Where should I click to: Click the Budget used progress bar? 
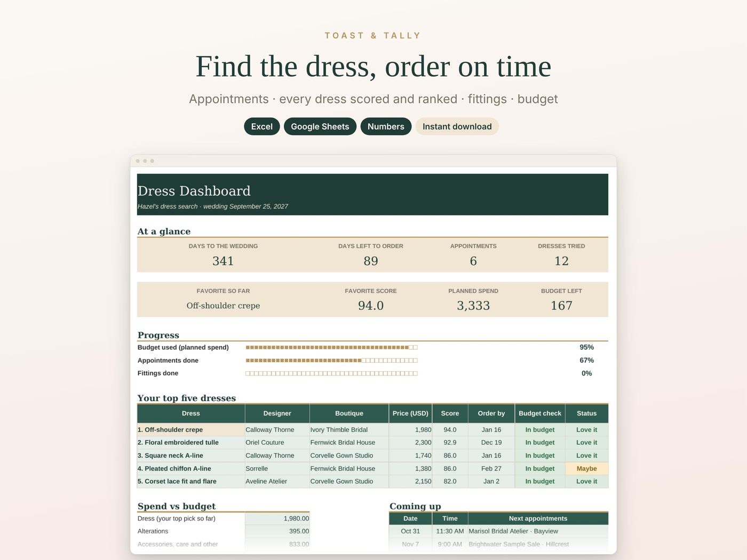point(331,347)
